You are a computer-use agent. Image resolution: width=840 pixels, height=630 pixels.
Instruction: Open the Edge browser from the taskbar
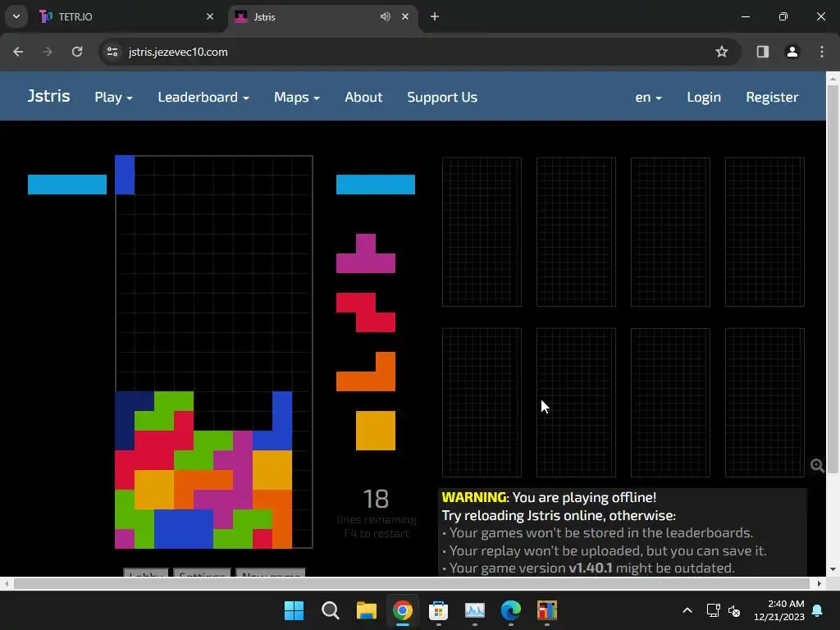coord(510,610)
